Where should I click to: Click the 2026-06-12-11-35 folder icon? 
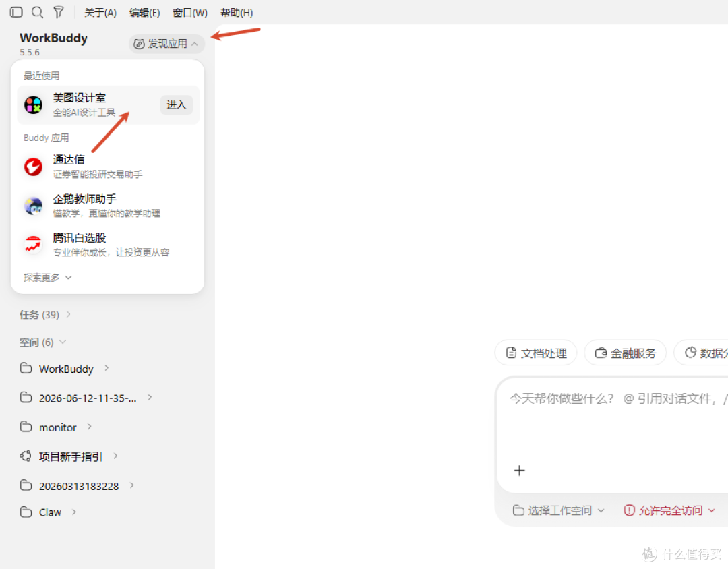pos(26,398)
